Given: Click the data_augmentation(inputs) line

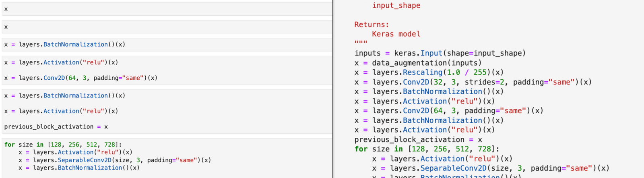Looking at the screenshot, I should [418, 63].
